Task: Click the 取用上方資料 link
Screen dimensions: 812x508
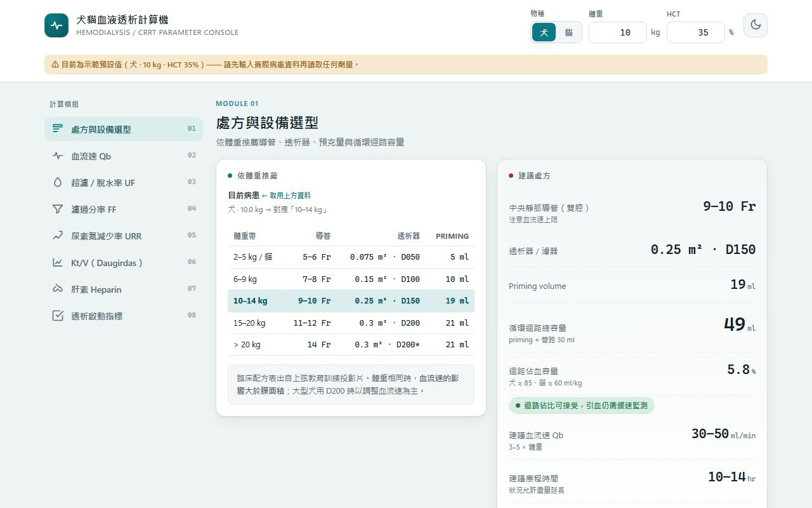Action: (x=286, y=196)
